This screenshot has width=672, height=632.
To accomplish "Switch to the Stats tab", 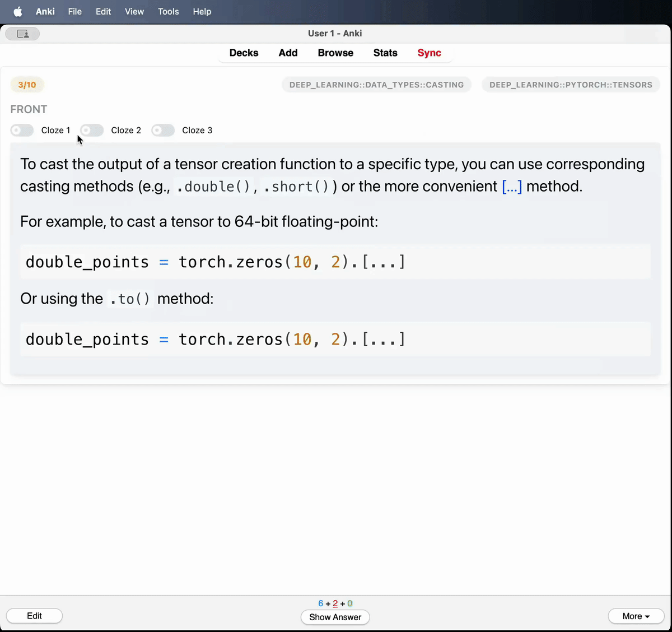I will click(x=385, y=53).
